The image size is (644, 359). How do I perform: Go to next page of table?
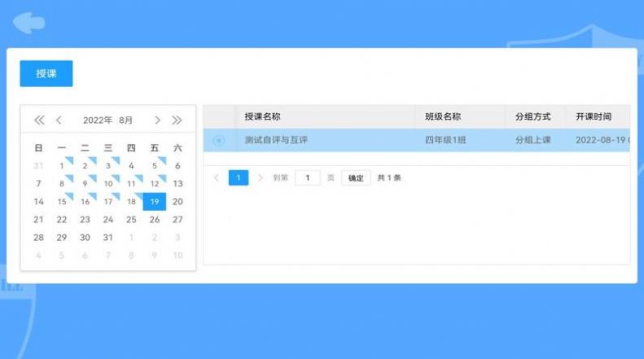(x=261, y=177)
